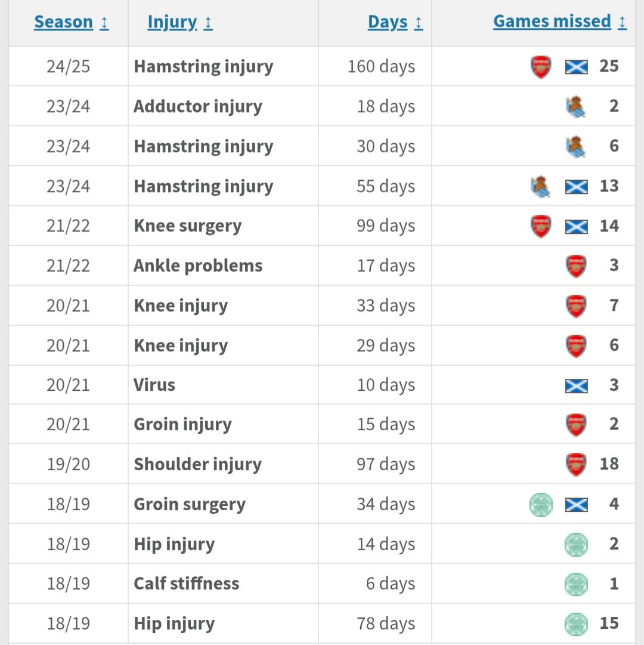Click Arsenal crest in Knee surgery row
Viewport: 644px width, 645px height.
click(x=541, y=226)
